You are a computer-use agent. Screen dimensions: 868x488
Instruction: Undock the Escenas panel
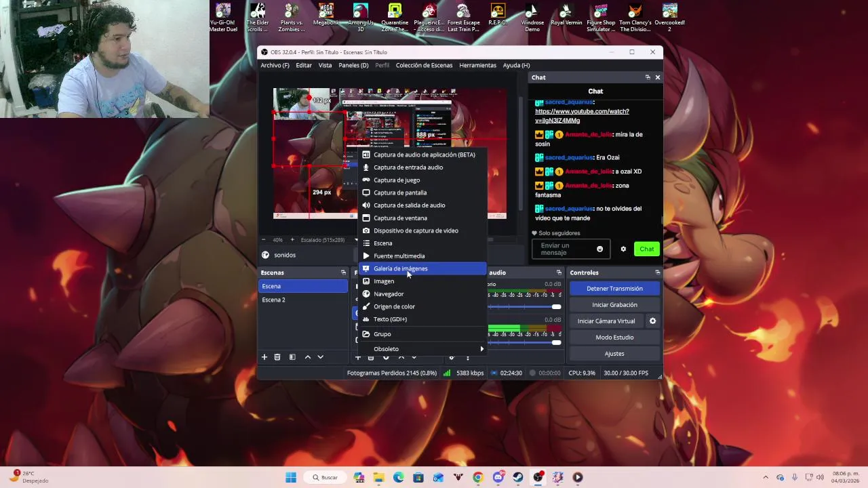click(x=343, y=272)
